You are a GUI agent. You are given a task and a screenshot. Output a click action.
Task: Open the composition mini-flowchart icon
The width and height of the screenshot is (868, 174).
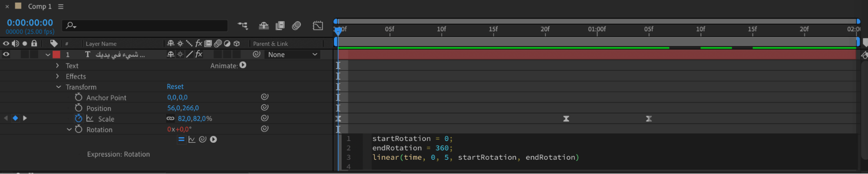[242, 26]
